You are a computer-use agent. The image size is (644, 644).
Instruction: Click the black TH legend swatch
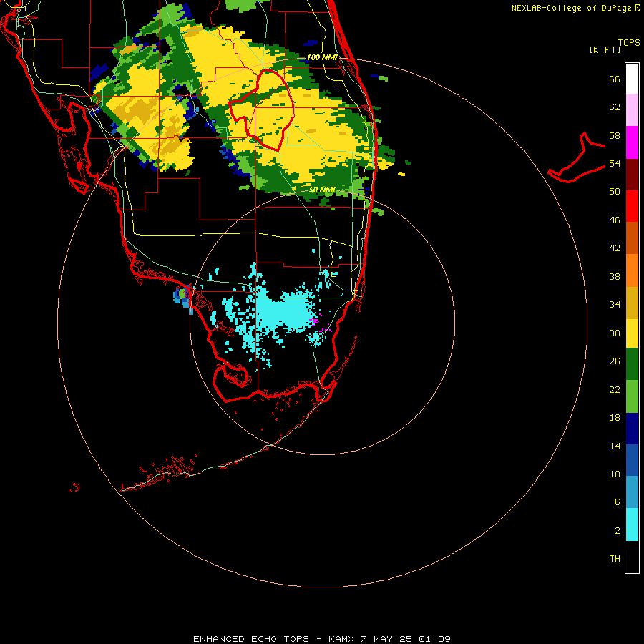click(x=632, y=557)
